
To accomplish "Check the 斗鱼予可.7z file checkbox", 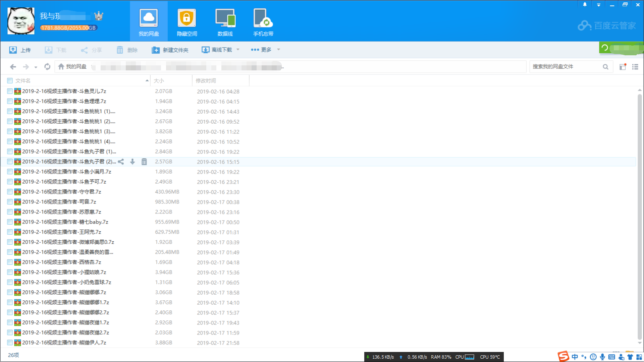I will click(10, 182).
